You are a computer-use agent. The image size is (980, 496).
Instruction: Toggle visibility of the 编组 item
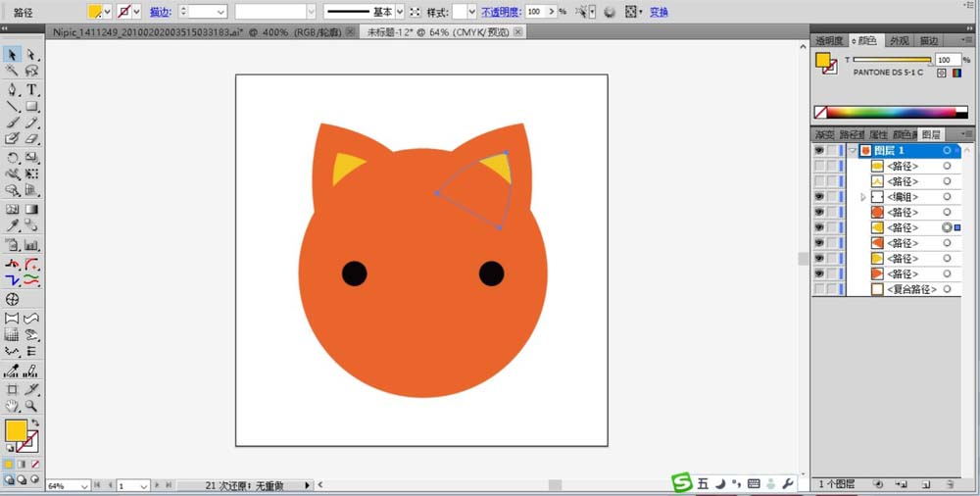click(x=818, y=197)
